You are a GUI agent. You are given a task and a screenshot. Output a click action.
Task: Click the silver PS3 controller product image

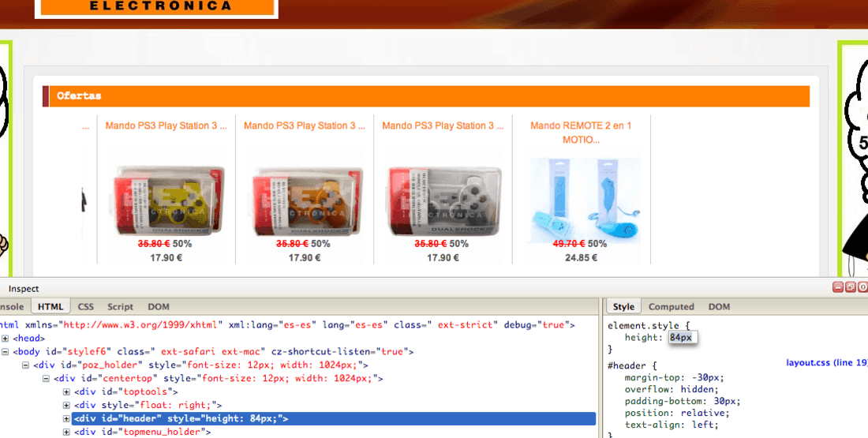pos(443,200)
